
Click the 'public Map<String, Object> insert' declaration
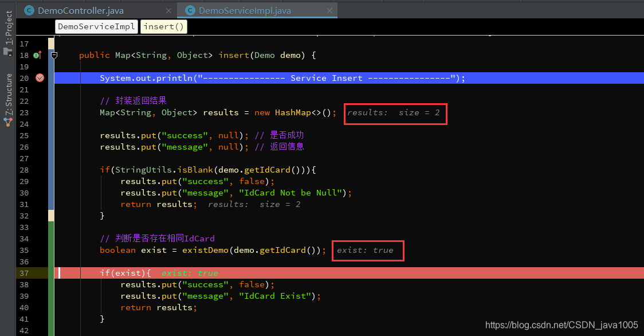pos(164,55)
